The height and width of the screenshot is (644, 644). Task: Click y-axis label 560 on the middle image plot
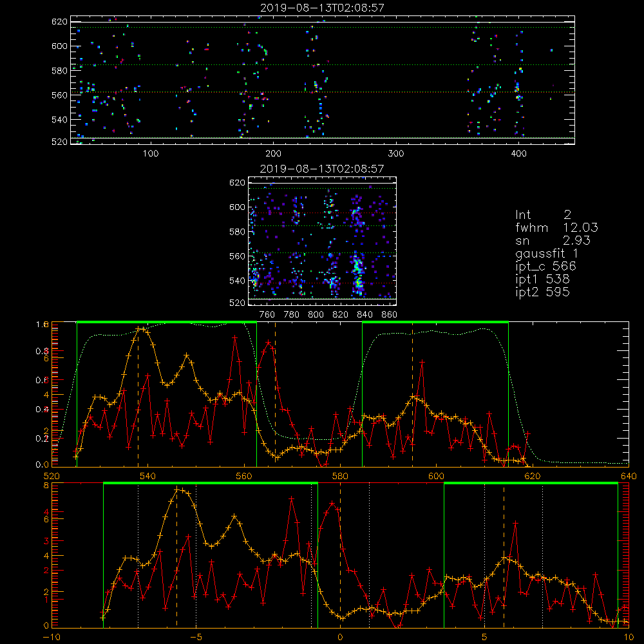[238, 256]
